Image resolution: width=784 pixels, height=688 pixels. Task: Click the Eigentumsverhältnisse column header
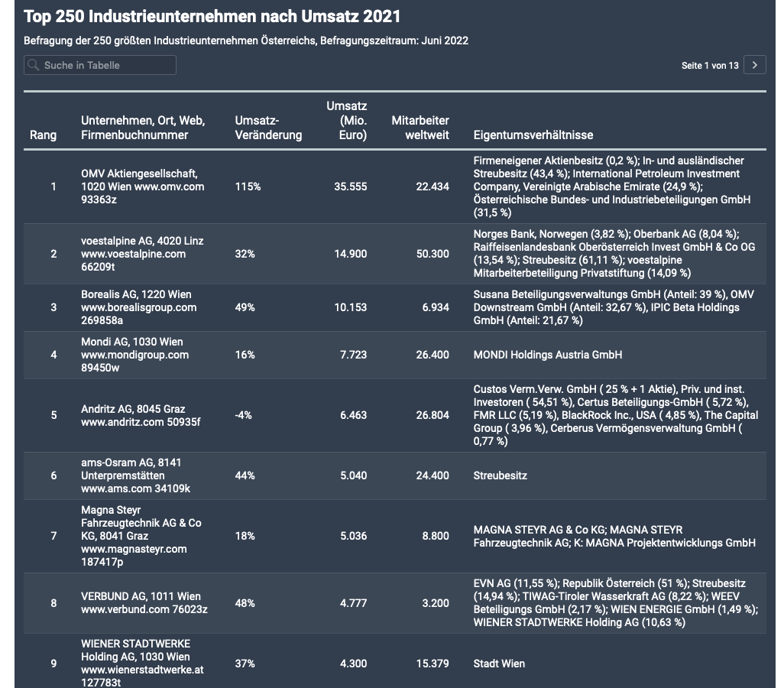pos(533,135)
